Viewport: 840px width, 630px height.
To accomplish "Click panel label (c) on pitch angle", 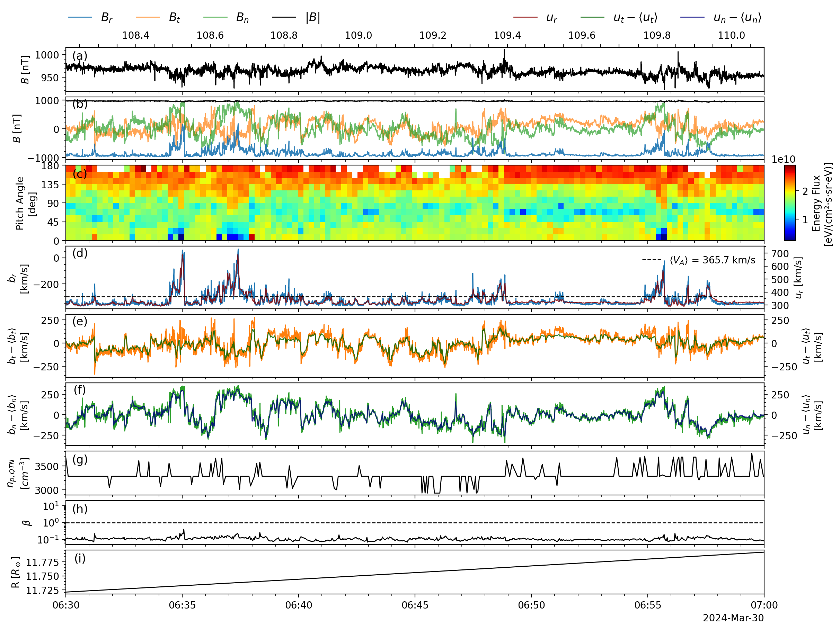I will pos(80,174).
